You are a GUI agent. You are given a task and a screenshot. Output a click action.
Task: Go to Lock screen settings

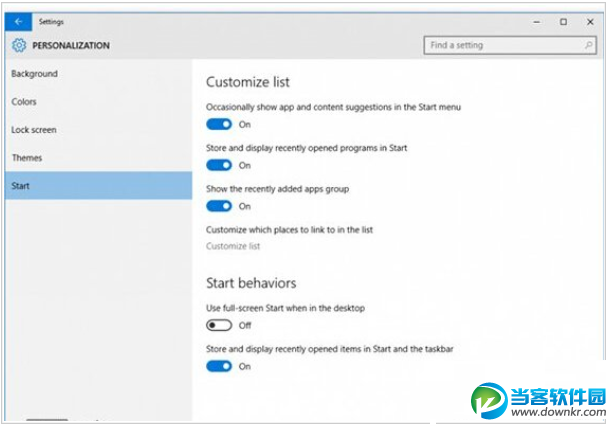tap(34, 130)
